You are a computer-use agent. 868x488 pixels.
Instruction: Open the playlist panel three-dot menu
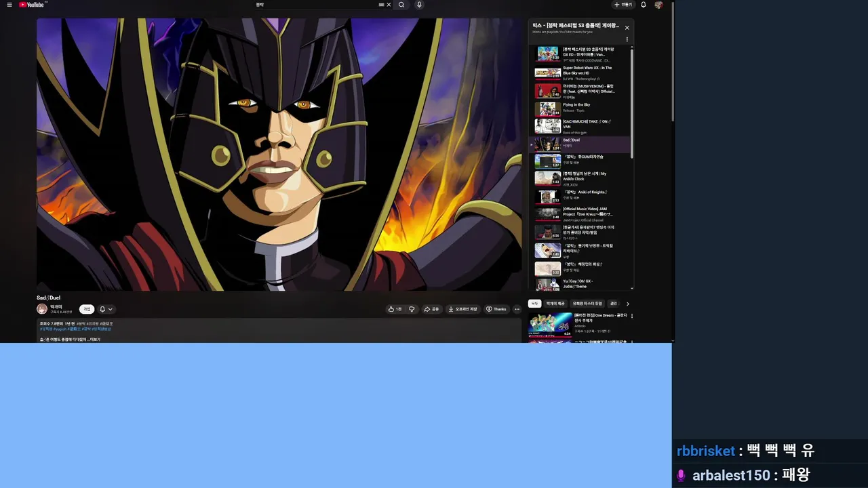point(627,39)
